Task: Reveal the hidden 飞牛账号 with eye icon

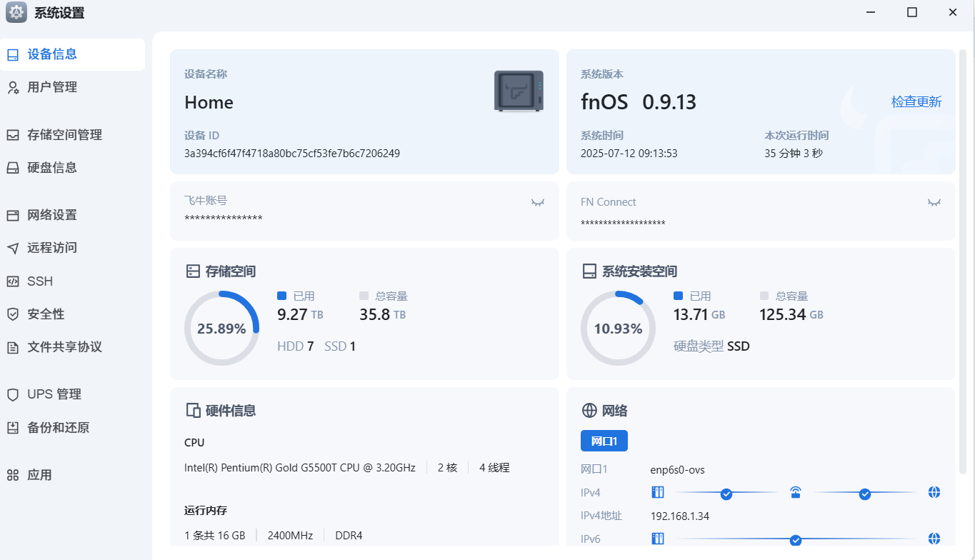Action: [538, 203]
